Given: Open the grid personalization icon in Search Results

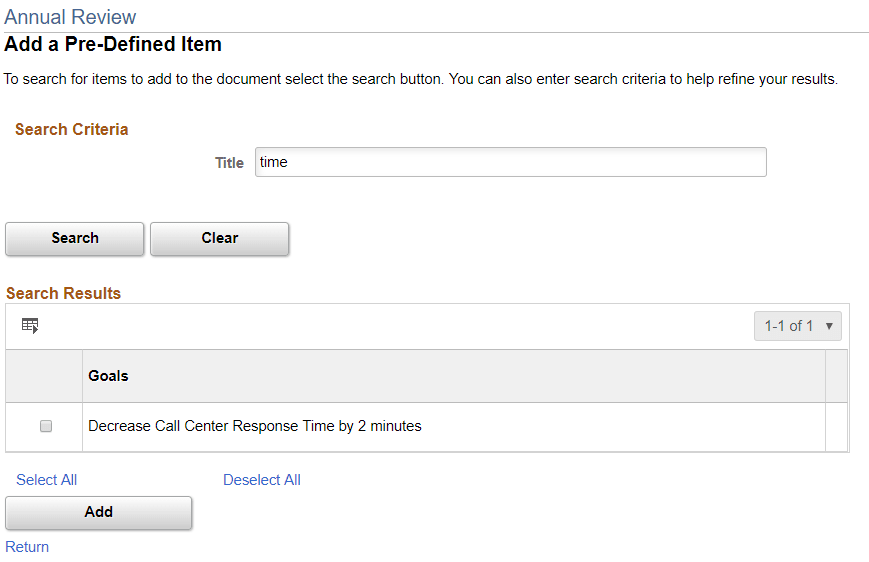Looking at the screenshot, I should (x=30, y=325).
